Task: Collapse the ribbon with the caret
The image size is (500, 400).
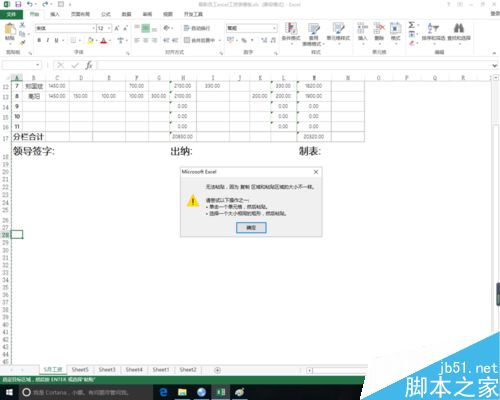Action: pyautogui.click(x=494, y=53)
